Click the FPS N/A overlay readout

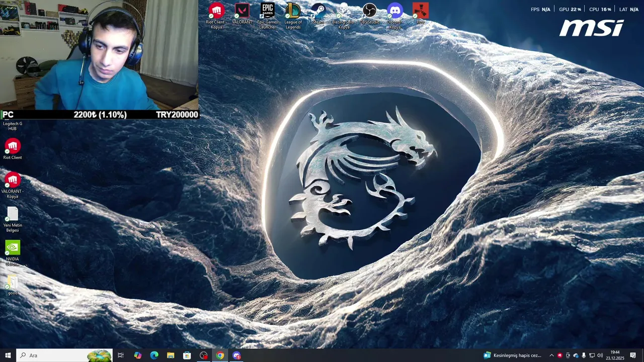(540, 9)
